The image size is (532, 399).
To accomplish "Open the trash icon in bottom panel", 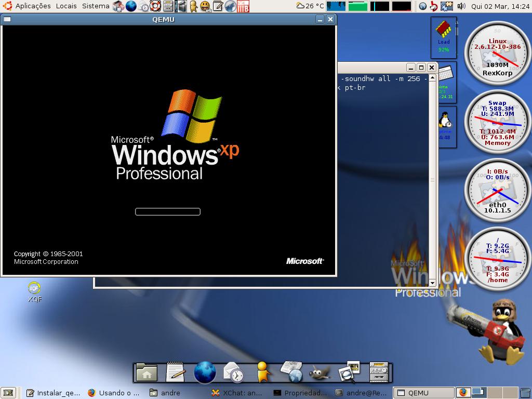I will [x=525, y=393].
